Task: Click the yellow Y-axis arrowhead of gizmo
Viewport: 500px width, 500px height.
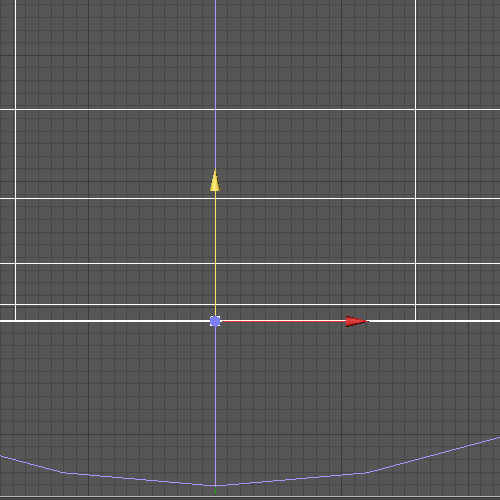Action: coord(215,180)
